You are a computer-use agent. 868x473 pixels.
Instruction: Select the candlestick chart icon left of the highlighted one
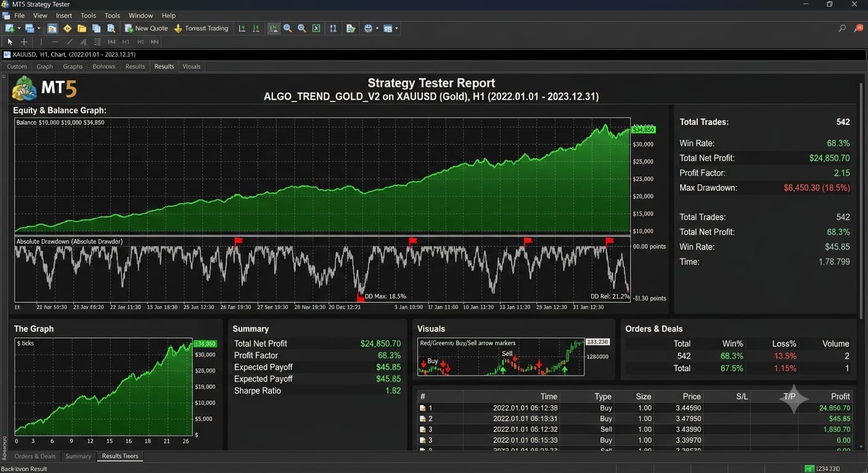coord(256,28)
